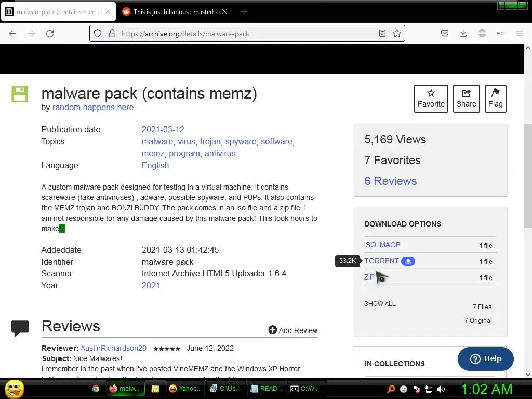Click the Reviews speech bubble icon
532x399 pixels.
pos(20,328)
